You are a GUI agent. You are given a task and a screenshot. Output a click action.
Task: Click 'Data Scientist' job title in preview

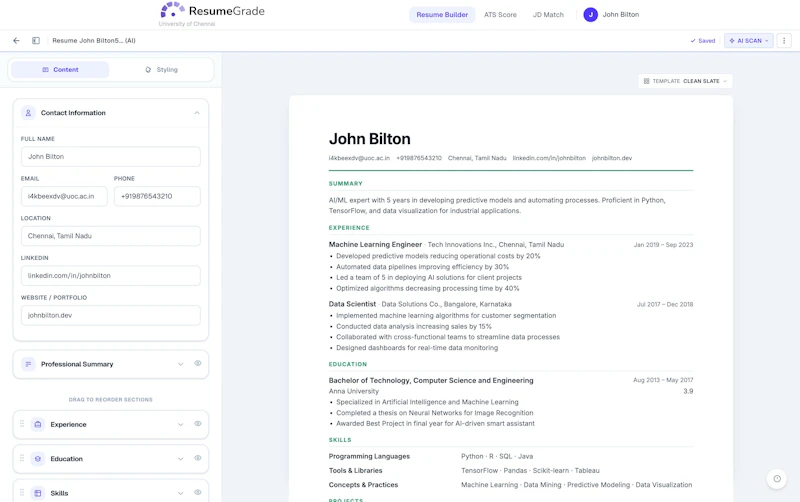352,304
